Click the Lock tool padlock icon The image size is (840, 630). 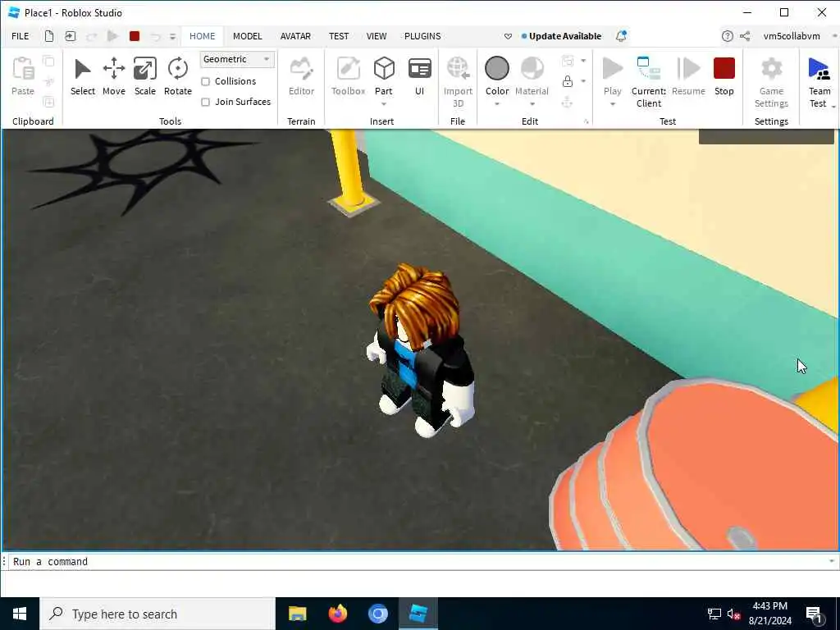[568, 81]
